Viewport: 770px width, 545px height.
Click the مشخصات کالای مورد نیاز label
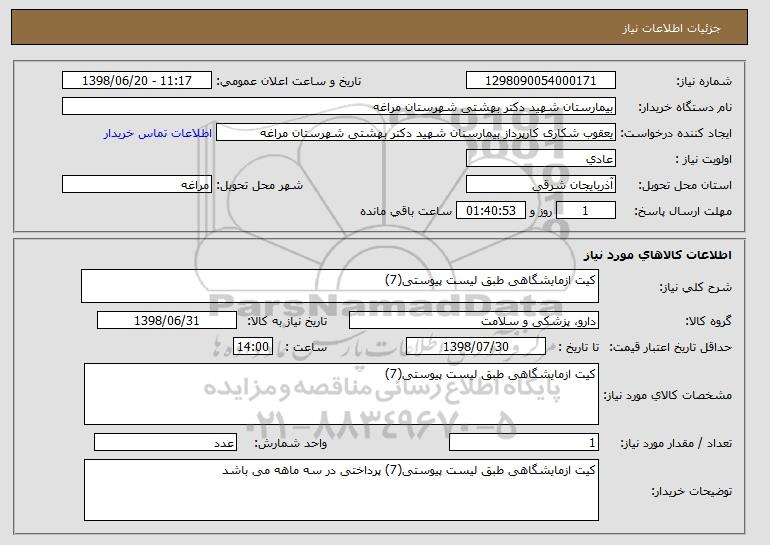[668, 395]
